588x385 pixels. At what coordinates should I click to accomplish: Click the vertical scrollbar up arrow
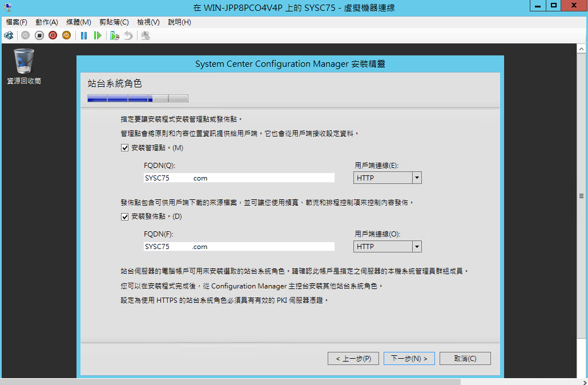pyautogui.click(x=581, y=49)
